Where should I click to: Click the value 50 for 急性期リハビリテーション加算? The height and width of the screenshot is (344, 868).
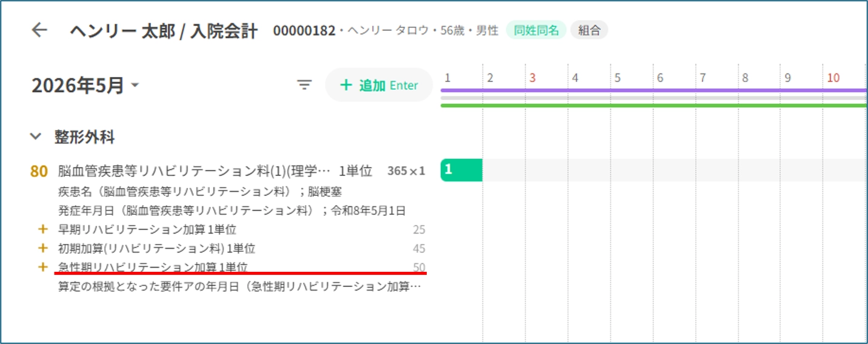(419, 267)
